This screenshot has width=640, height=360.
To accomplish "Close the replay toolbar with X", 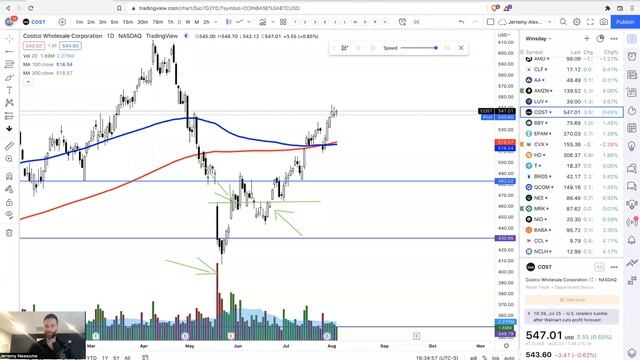I will point(461,48).
